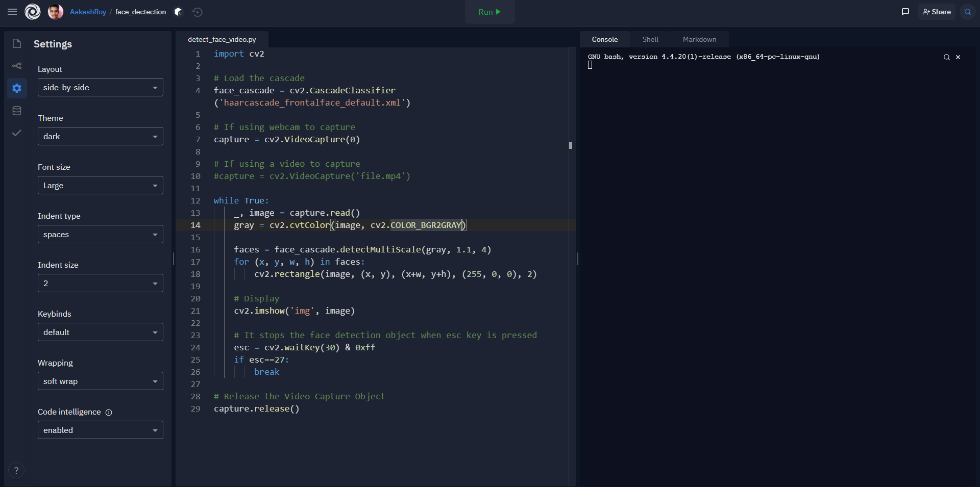Open the unit tests panel
The image size is (980, 487).
[x=17, y=133]
